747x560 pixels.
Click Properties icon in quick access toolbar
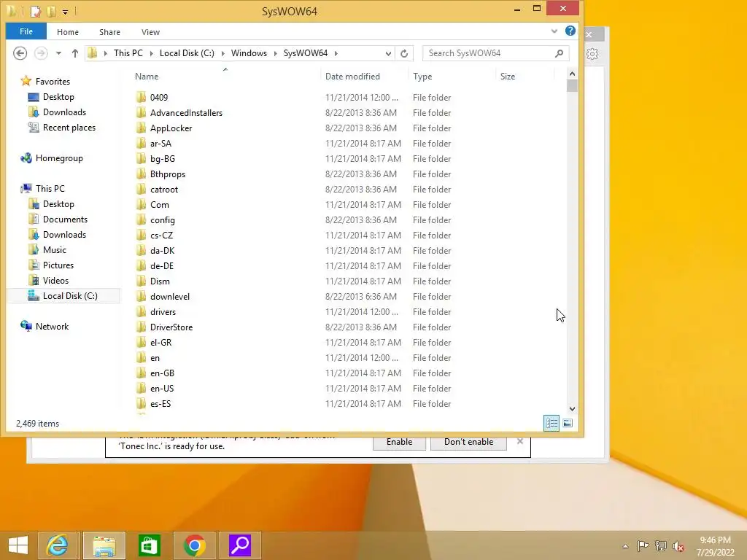(36, 11)
